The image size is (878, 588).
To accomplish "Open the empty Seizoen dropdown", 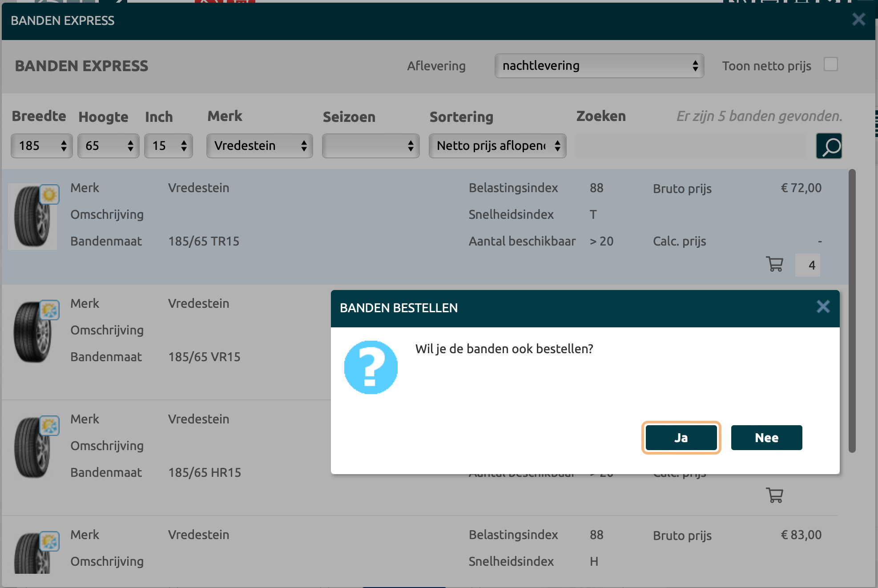I will click(371, 146).
